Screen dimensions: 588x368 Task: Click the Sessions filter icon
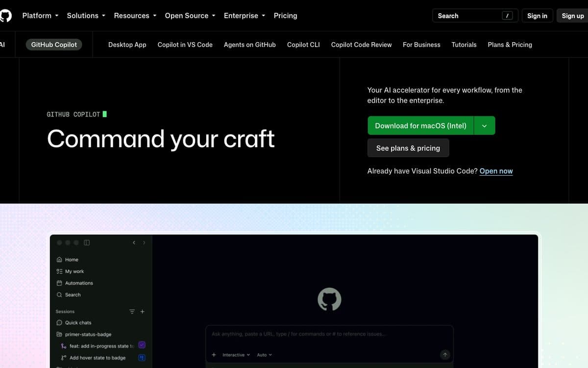pos(132,312)
